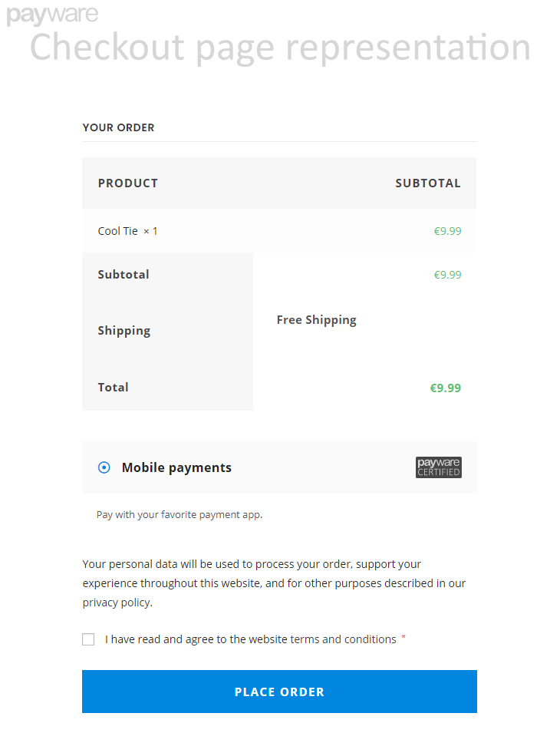Screen dimensions: 560x756
Task: Click the privacy policy text
Action: click(x=117, y=602)
